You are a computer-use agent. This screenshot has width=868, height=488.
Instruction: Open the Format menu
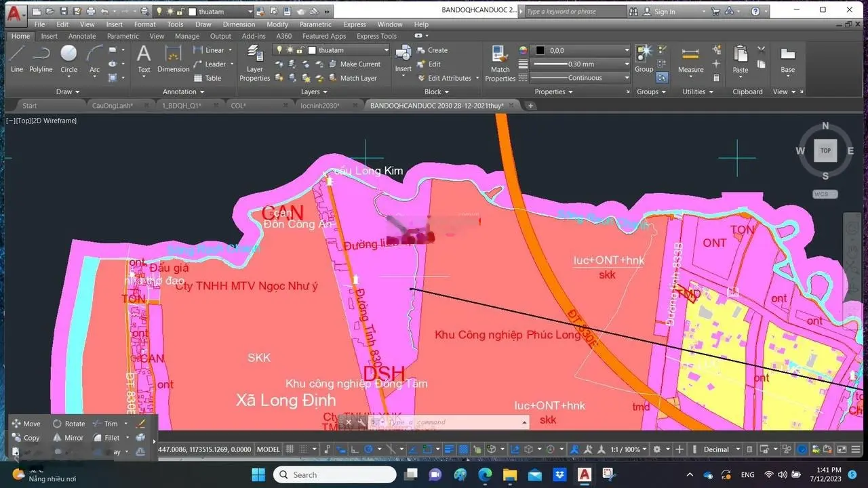click(x=144, y=24)
